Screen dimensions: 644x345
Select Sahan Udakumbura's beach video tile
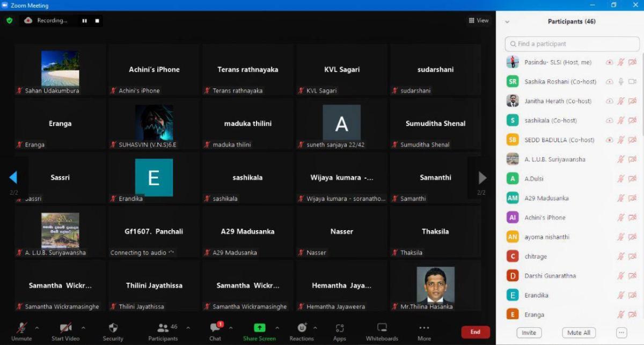click(x=60, y=70)
